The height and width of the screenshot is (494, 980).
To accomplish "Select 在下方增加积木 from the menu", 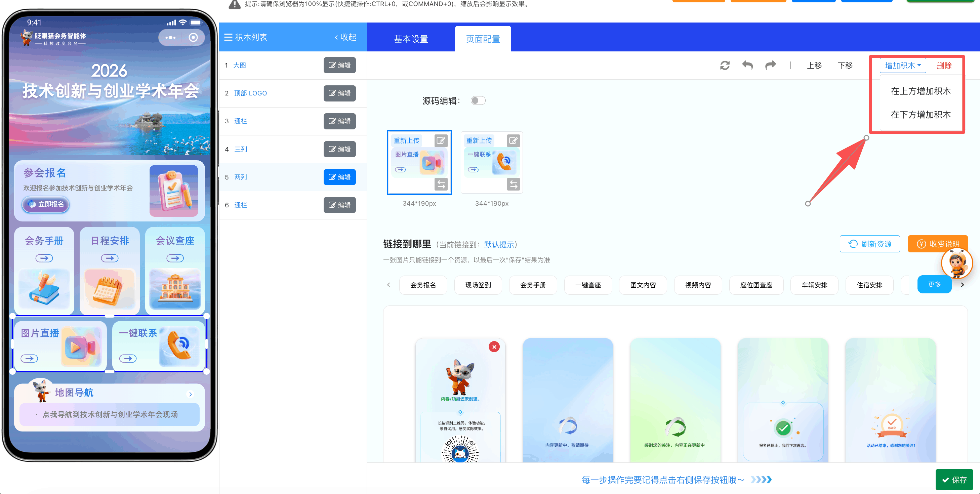I will pyautogui.click(x=921, y=115).
